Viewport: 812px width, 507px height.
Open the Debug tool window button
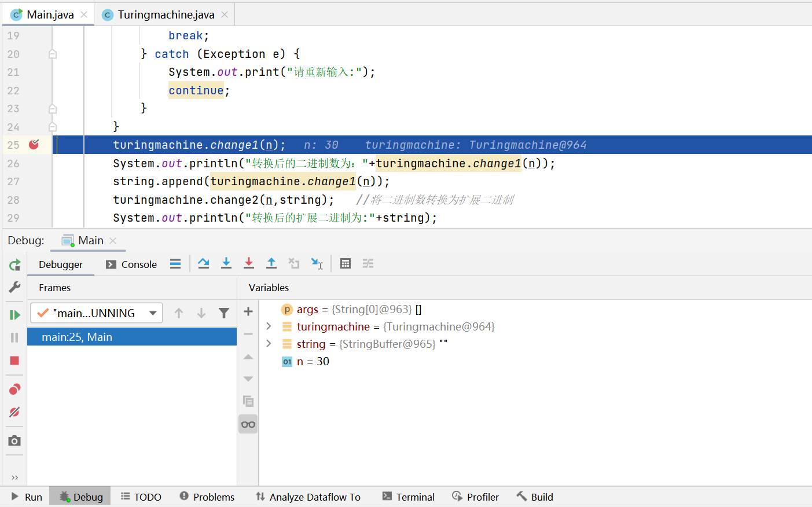(81, 497)
